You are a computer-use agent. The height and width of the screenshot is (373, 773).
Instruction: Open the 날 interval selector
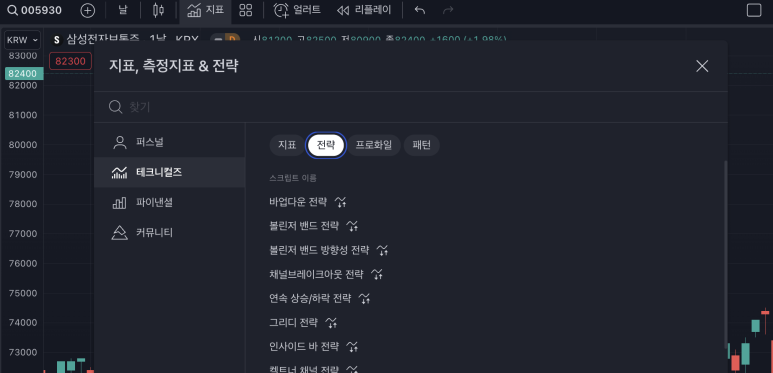tap(123, 10)
